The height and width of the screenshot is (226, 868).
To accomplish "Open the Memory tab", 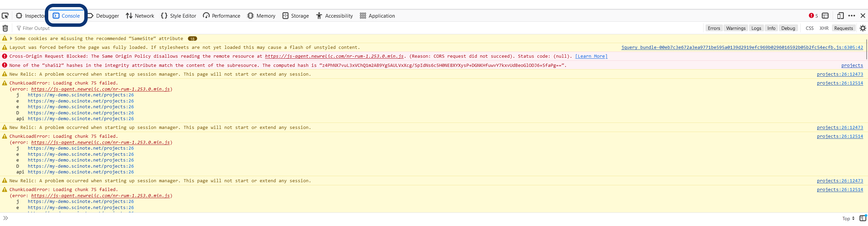I will (x=261, y=16).
